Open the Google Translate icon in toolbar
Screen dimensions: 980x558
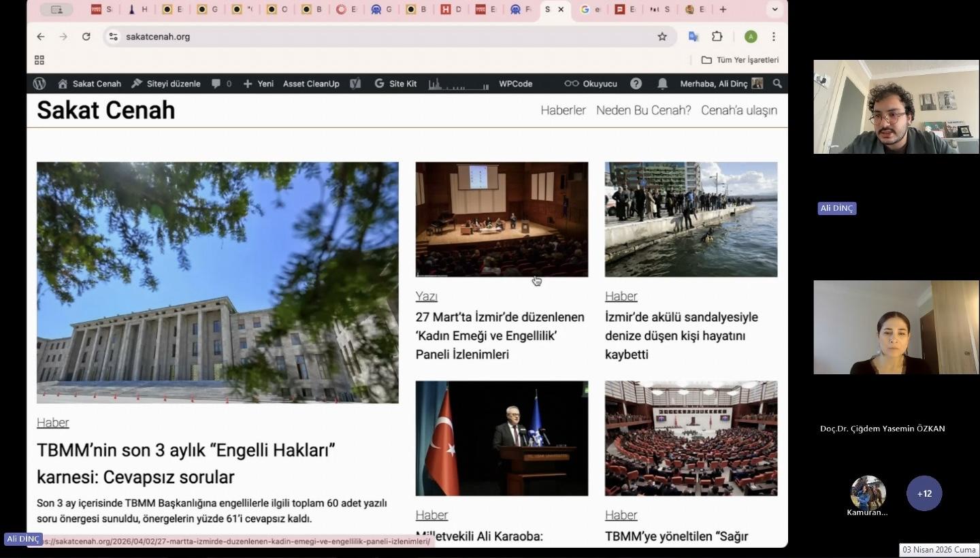(693, 37)
